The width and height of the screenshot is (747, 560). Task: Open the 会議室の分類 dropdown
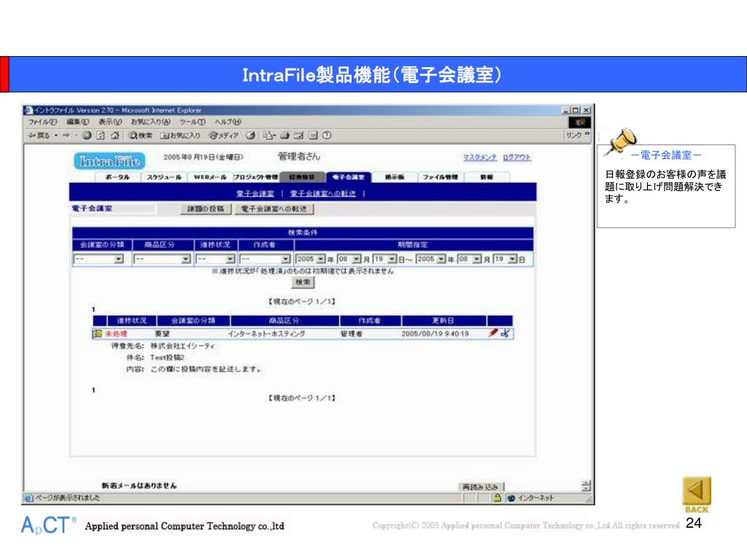click(x=98, y=259)
